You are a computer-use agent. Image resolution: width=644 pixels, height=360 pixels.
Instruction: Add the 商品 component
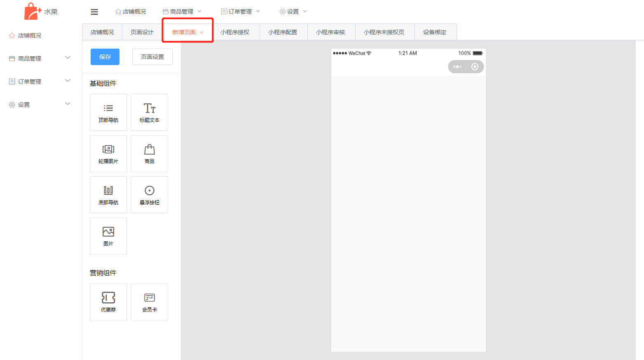point(150,154)
